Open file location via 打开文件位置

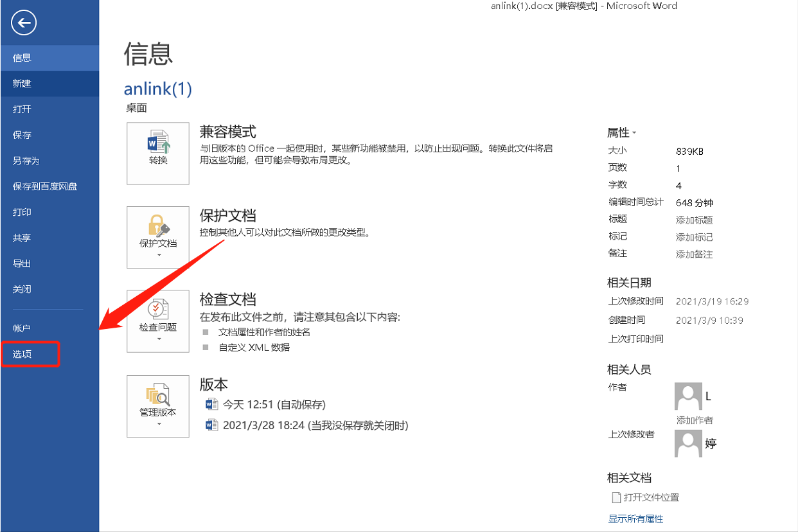(x=652, y=497)
